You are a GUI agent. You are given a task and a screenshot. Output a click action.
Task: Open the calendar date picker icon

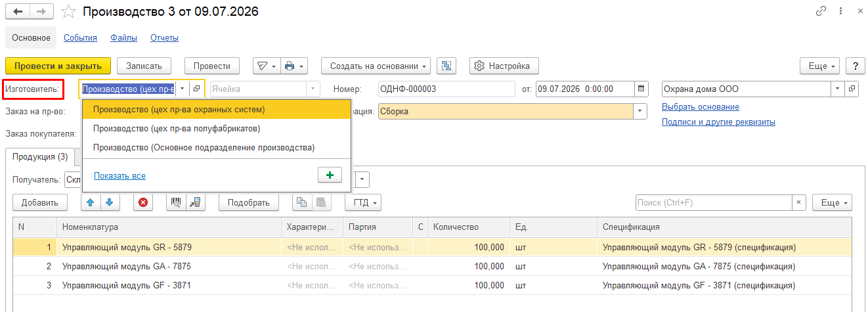[x=641, y=89]
